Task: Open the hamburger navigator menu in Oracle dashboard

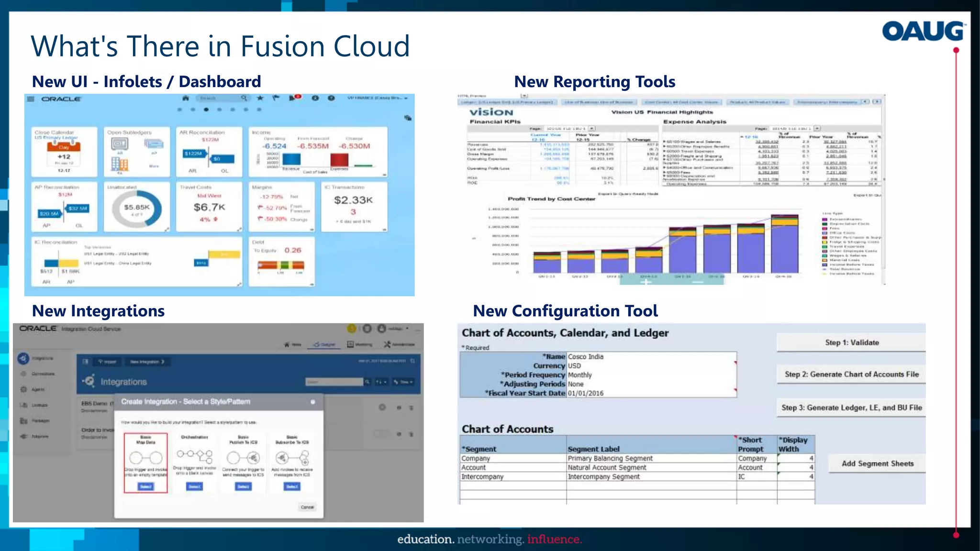Action: click(x=31, y=99)
